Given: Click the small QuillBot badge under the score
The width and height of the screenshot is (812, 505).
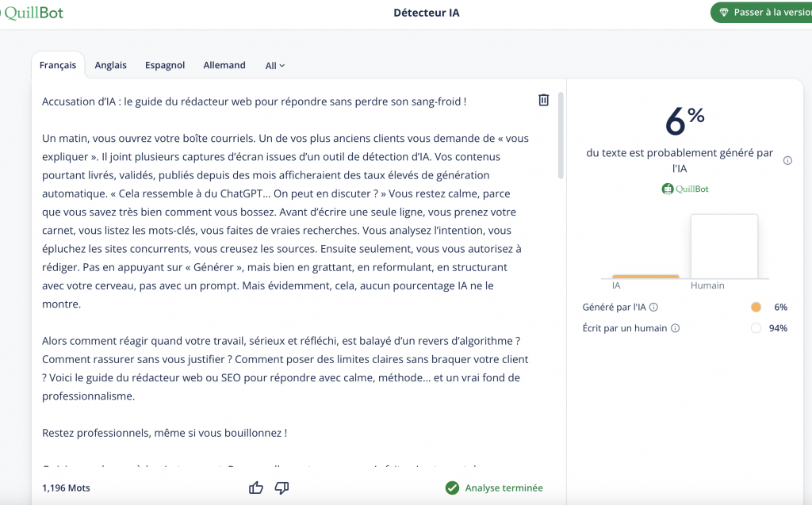Looking at the screenshot, I should pyautogui.click(x=685, y=189).
